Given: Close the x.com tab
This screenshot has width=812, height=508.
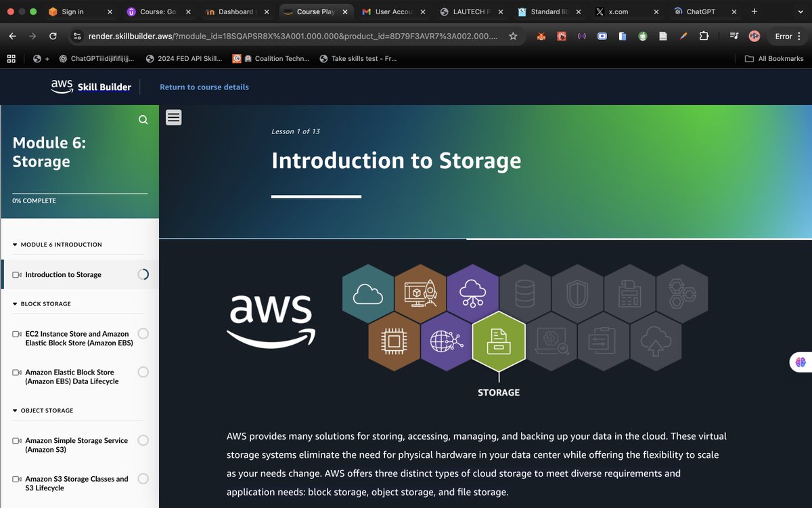Looking at the screenshot, I should [656, 12].
